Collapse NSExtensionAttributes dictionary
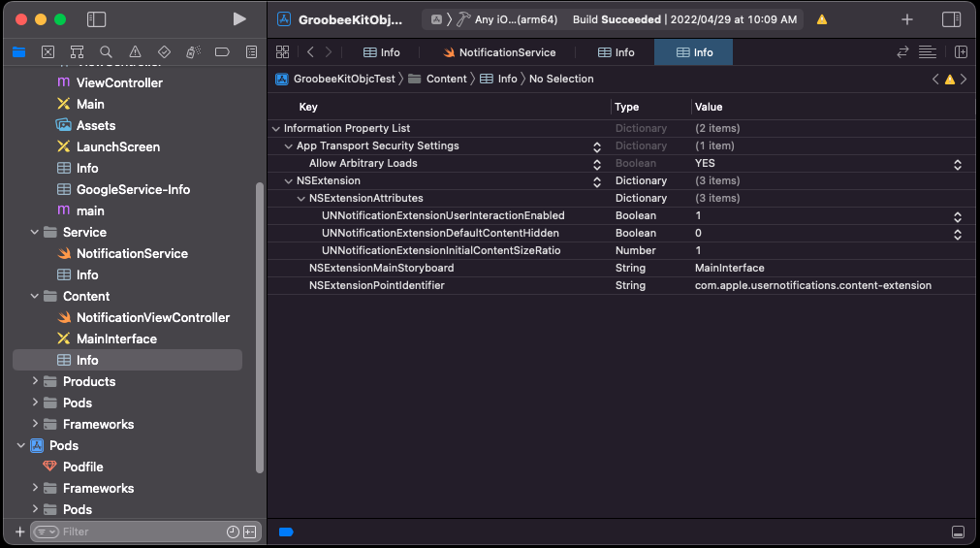The height and width of the screenshot is (548, 980). [300, 198]
